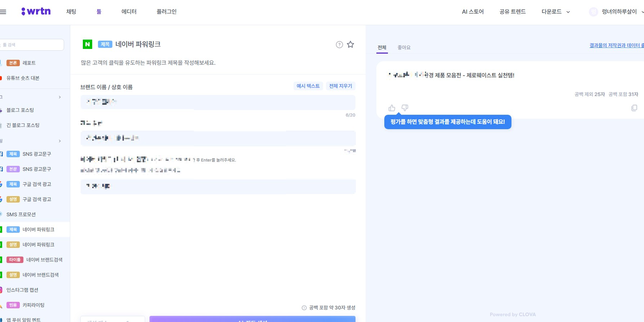Click the 평가를 하면 맞춤형 결과 tooltip
The width and height of the screenshot is (644, 322).
pyautogui.click(x=448, y=122)
